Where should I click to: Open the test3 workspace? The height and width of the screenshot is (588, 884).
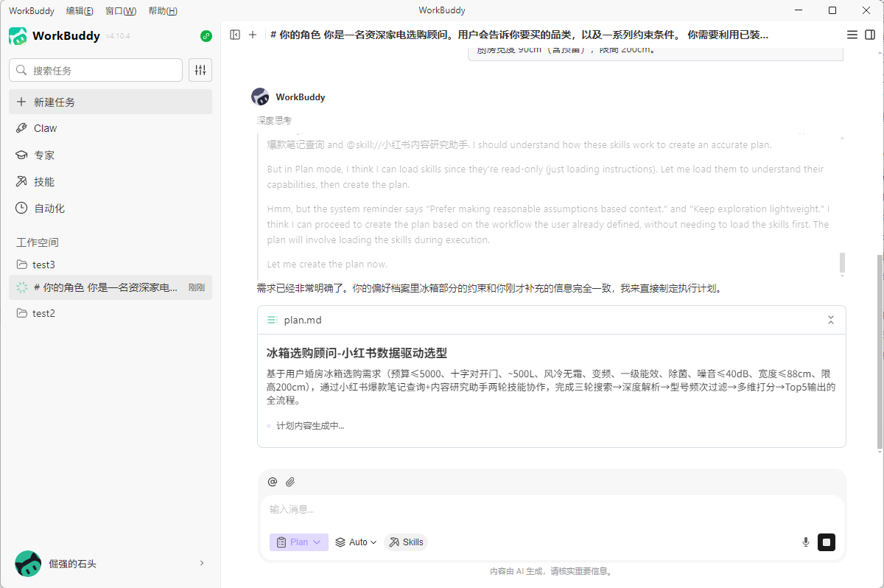110,265
